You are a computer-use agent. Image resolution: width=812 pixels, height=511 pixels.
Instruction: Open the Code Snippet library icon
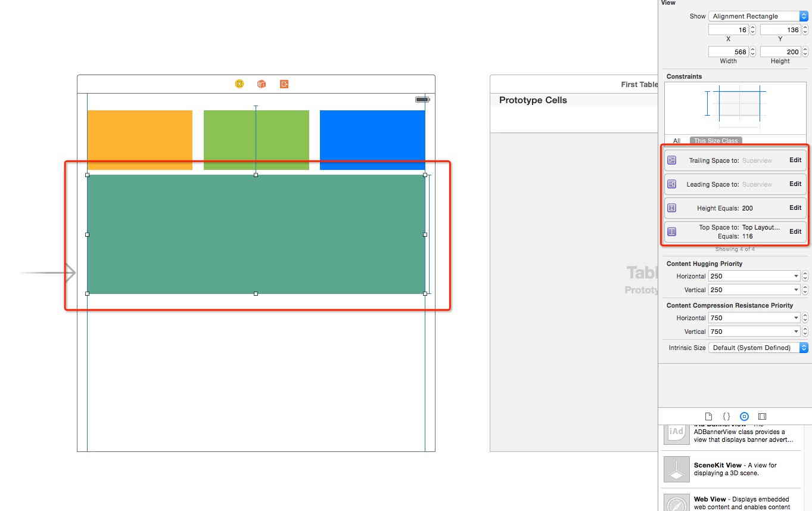726,416
